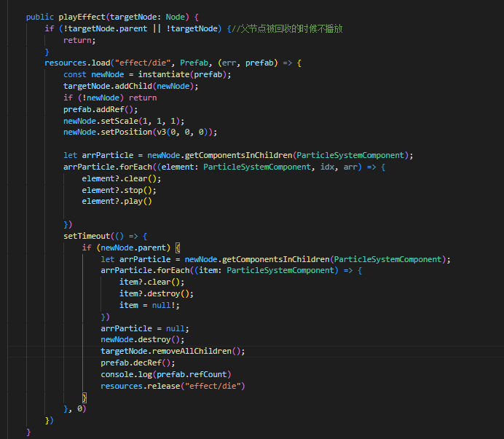This screenshot has width=504, height=439.
Task: Click 'item?.clear();' line
Action: [x=151, y=282]
